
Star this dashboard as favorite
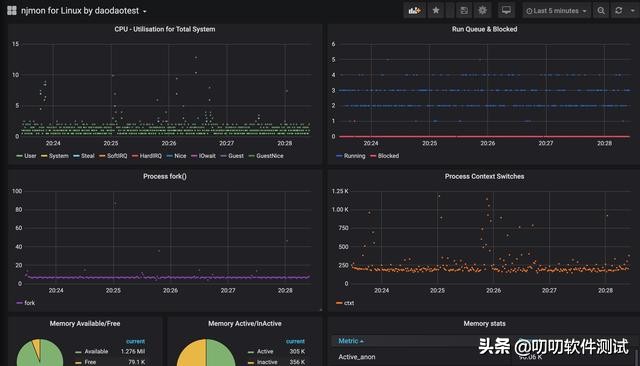coord(436,11)
